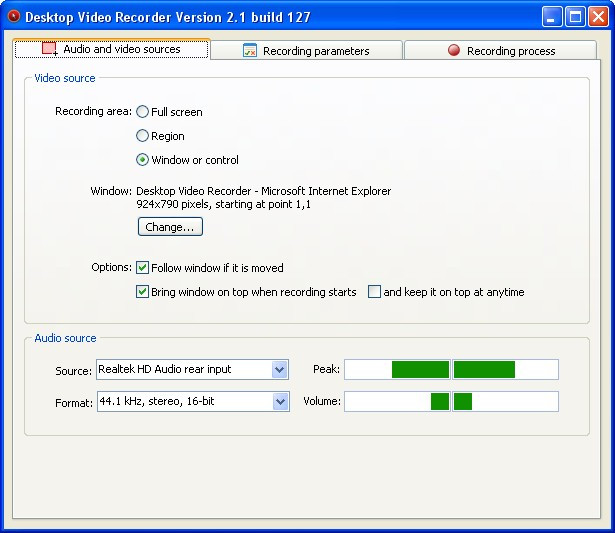The height and width of the screenshot is (533, 615).
Task: Click the 'Options:' label
Action: [111, 267]
